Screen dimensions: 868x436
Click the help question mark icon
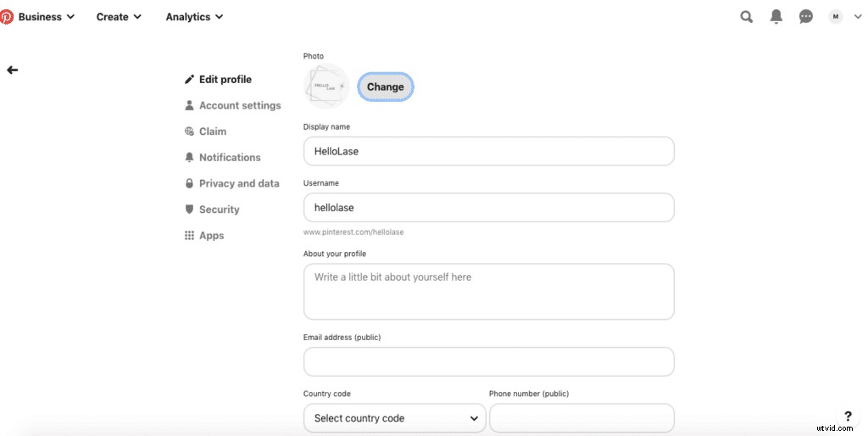pyautogui.click(x=847, y=416)
